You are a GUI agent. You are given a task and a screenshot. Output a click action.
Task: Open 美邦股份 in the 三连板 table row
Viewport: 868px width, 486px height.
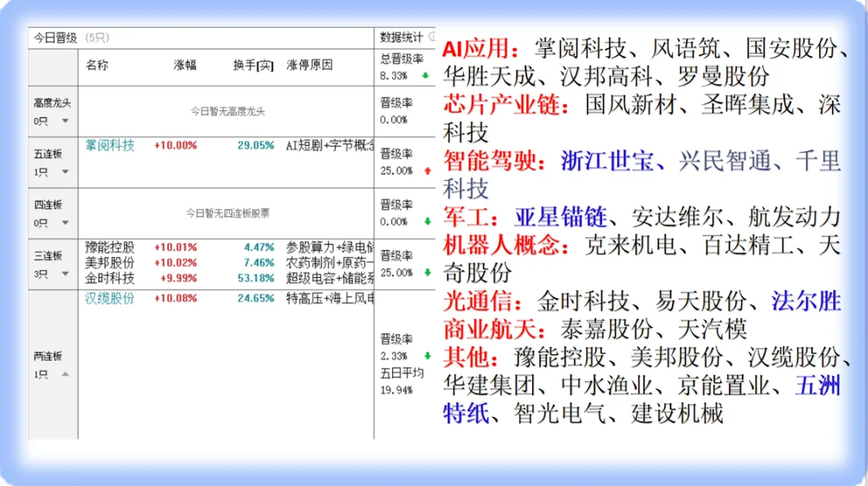109,263
